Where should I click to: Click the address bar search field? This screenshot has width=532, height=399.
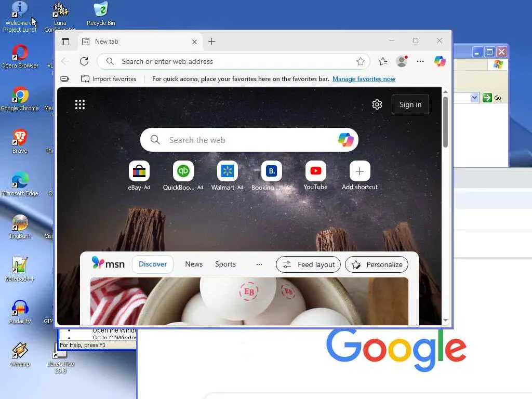click(233, 61)
